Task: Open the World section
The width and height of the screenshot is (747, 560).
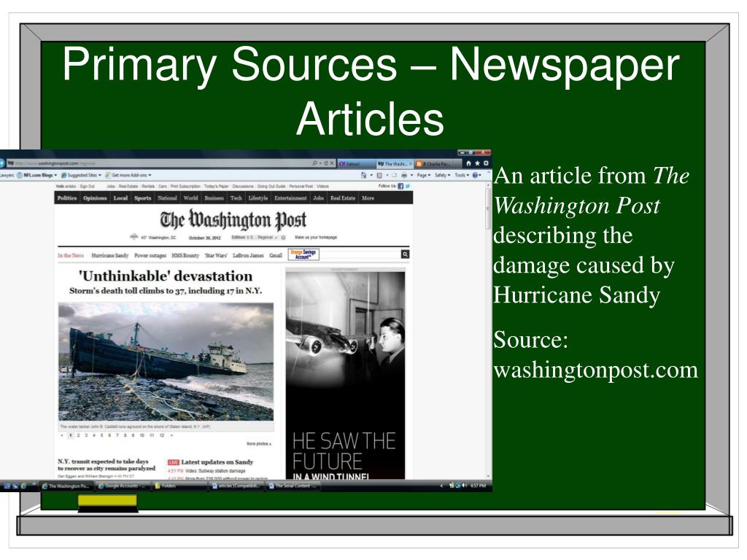Action: (x=190, y=198)
